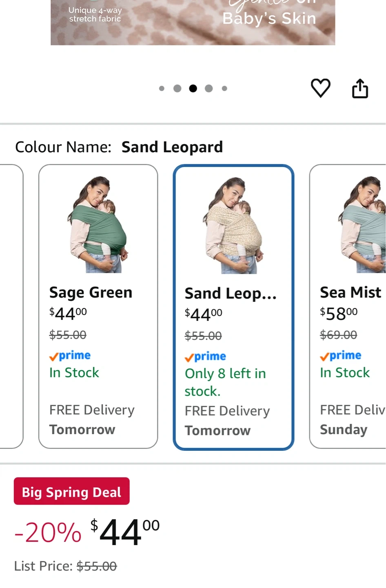Tap the List Price $55.00 text
The height and width of the screenshot is (588, 386).
coord(65,566)
